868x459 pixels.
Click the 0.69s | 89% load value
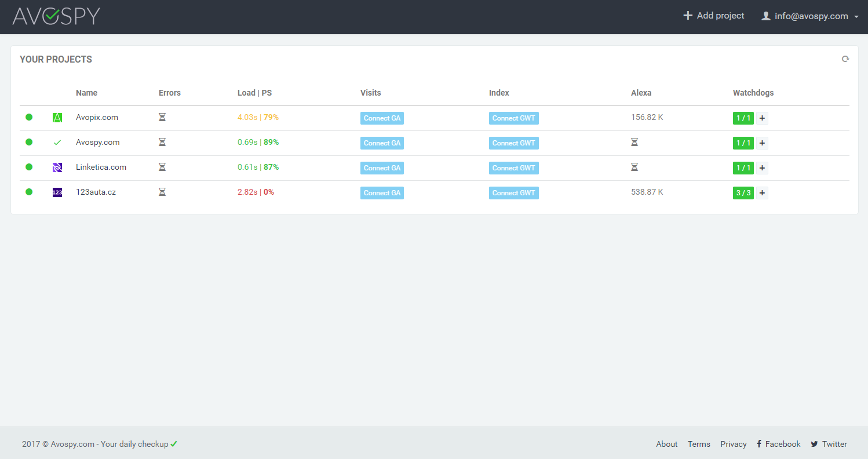point(258,142)
